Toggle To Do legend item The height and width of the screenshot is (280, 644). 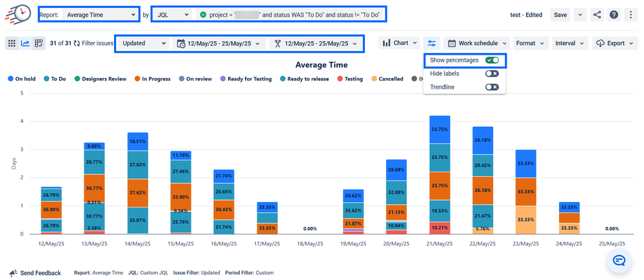(x=55, y=79)
